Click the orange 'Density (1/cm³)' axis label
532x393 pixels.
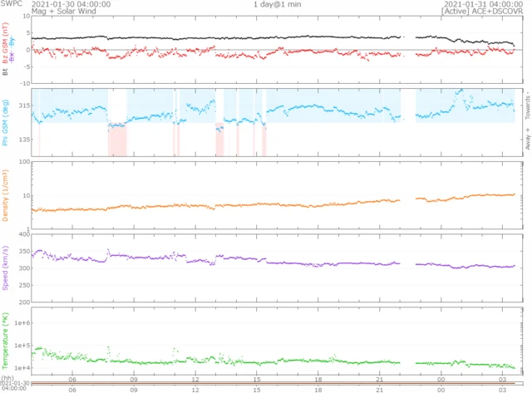coord(5,195)
